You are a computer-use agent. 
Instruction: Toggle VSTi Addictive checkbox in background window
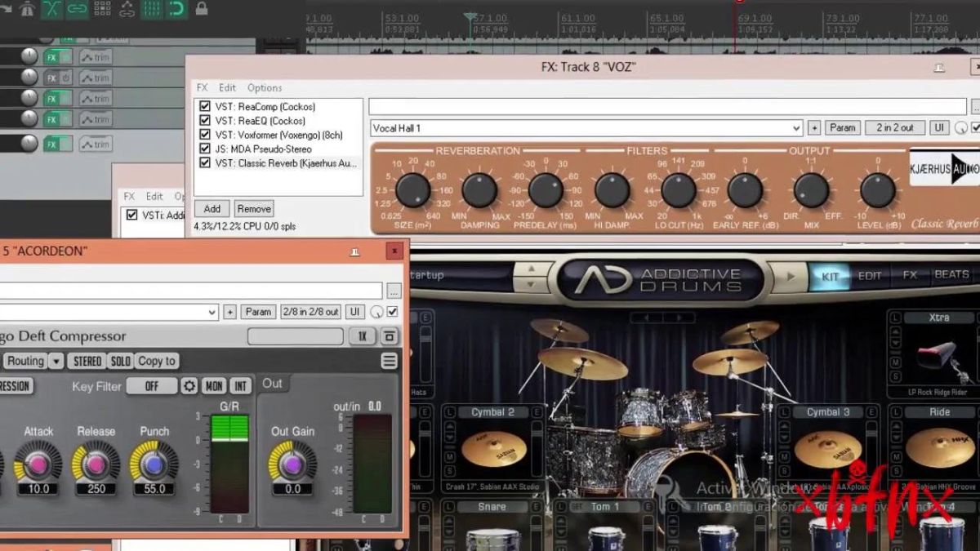pyautogui.click(x=131, y=216)
